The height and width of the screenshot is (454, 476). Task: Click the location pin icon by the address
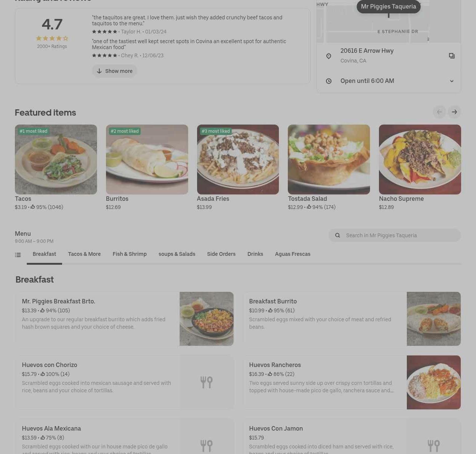pos(329,56)
